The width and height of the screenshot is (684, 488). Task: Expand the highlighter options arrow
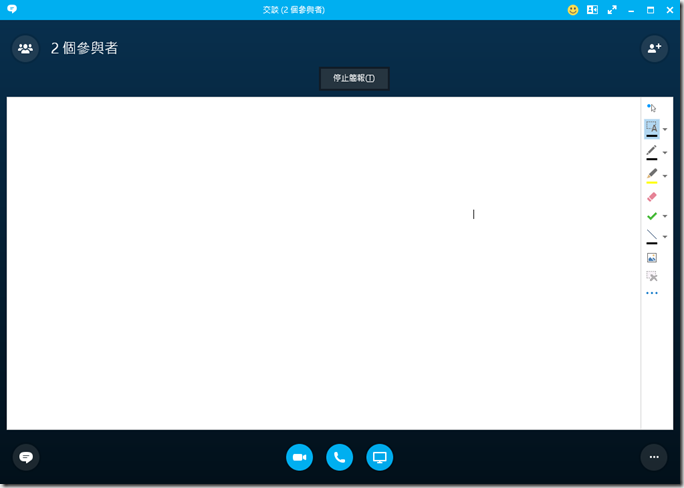[x=665, y=175]
